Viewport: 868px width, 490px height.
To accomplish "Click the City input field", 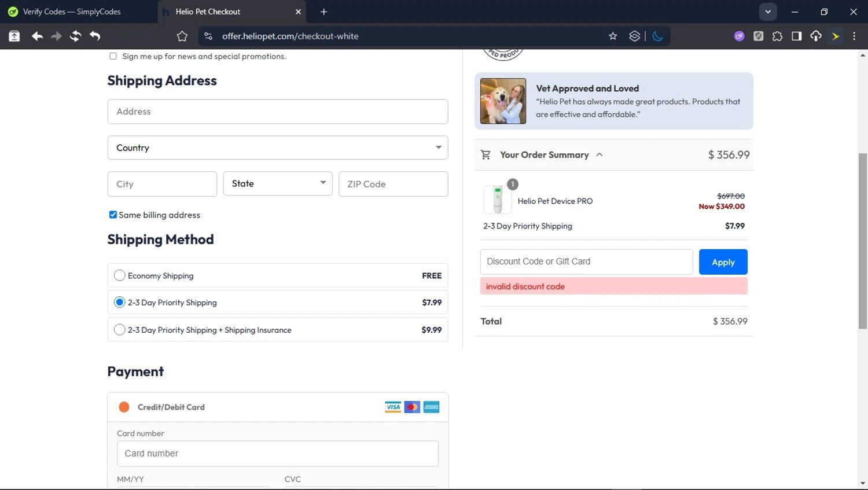I will tap(162, 184).
